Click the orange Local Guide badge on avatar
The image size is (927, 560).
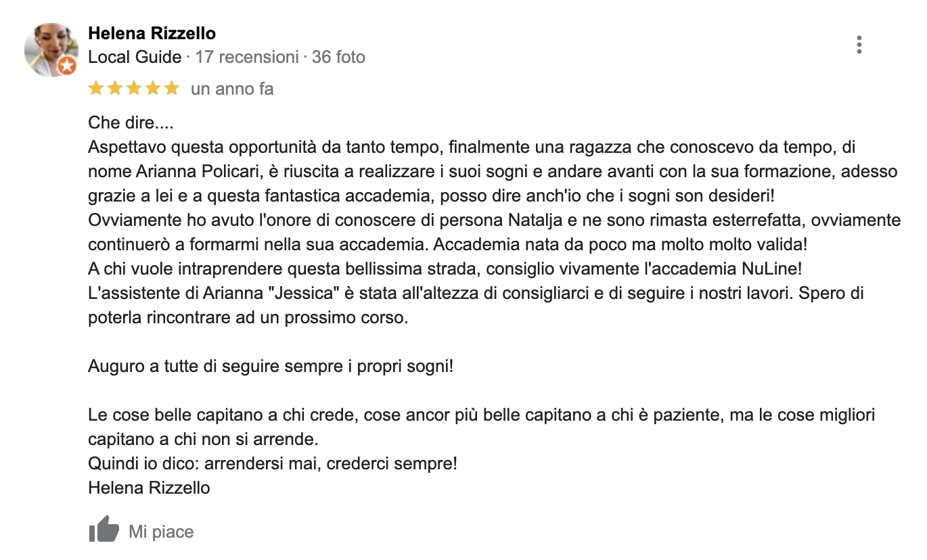66,66
